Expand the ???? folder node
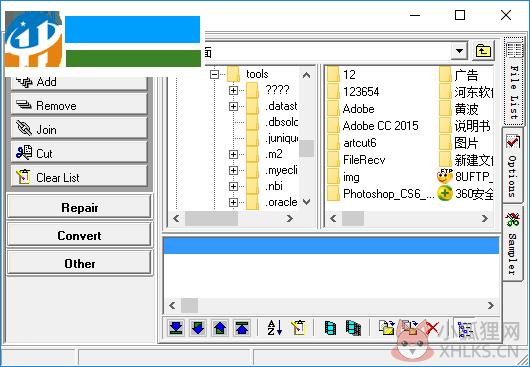Viewport: 530px width, 367px height. (x=233, y=90)
